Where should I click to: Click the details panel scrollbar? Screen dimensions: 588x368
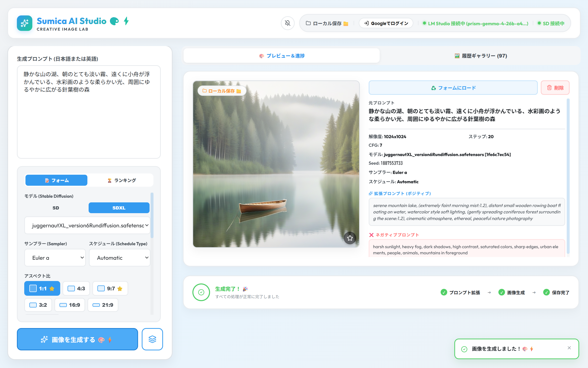[568, 176]
